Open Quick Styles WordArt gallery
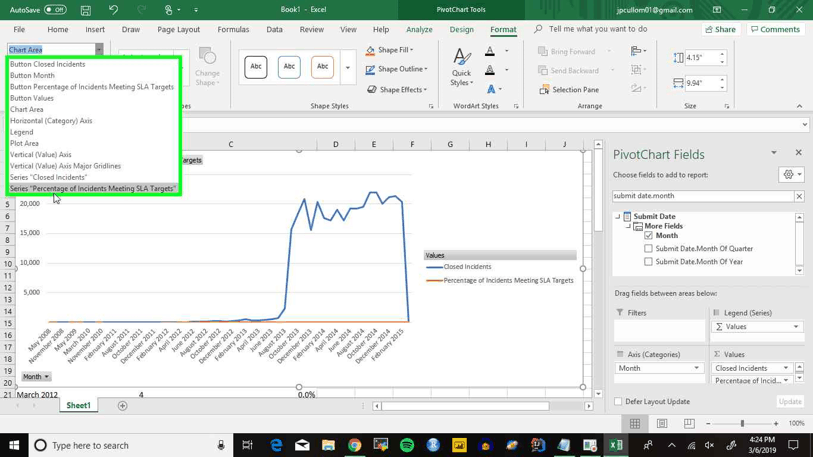This screenshot has width=814, height=457. pyautogui.click(x=462, y=67)
